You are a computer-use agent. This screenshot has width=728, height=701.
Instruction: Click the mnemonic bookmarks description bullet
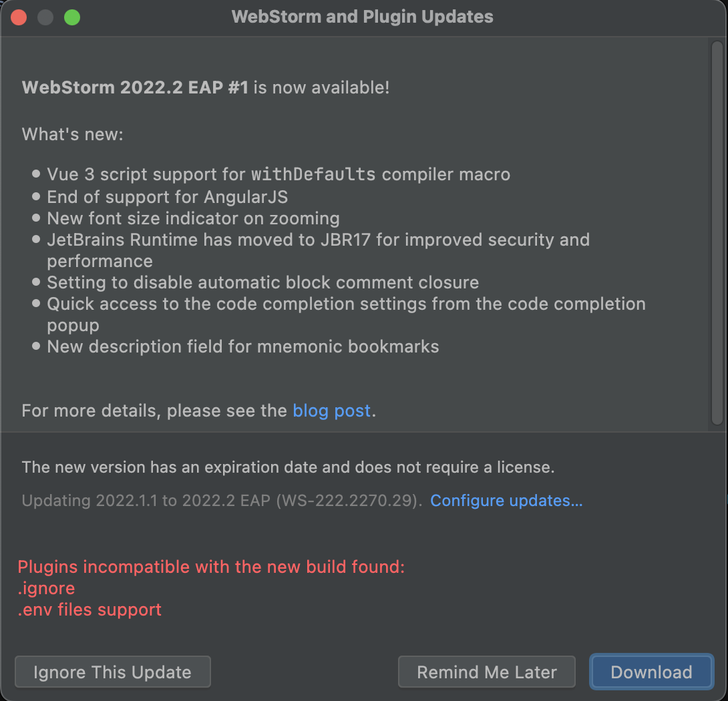[x=242, y=346]
